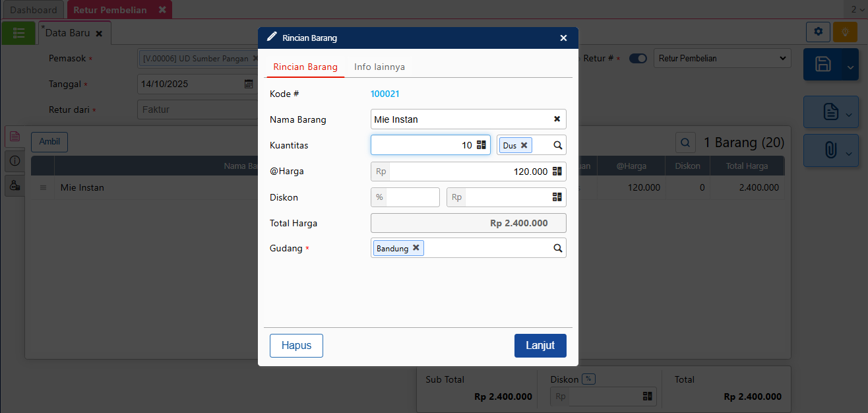Viewport: 868px width, 413px height.
Task: Click the settings gear icon
Action: click(818, 32)
